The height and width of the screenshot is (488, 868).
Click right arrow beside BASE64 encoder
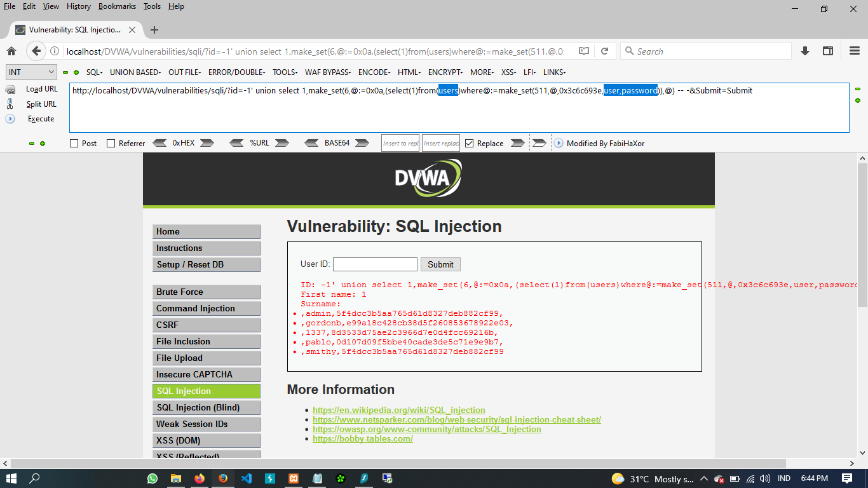click(x=362, y=143)
